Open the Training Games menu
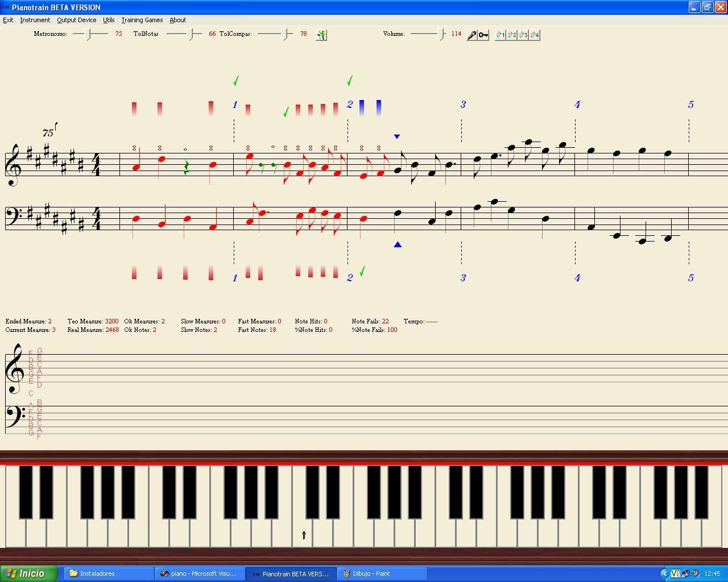 point(142,20)
